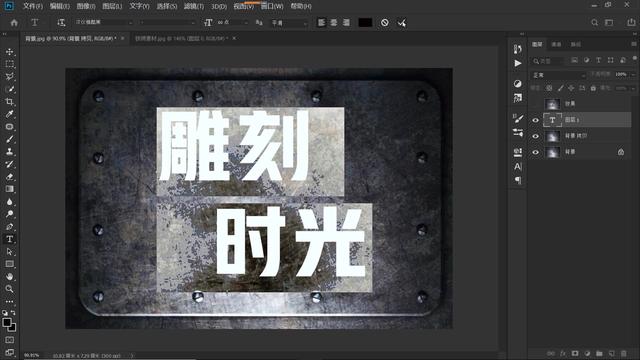This screenshot has height=360, width=640.
Task: Open the Image (图像) menu
Action: pos(86,6)
